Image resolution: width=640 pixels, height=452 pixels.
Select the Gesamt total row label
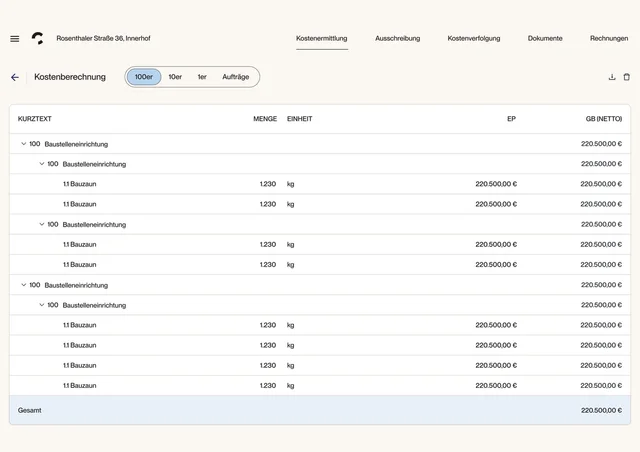(29, 410)
